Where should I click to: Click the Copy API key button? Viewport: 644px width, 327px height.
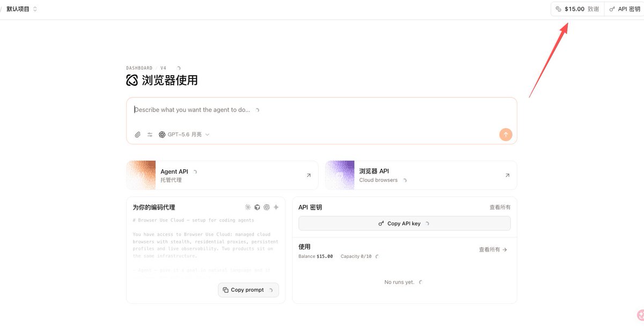pyautogui.click(x=404, y=224)
